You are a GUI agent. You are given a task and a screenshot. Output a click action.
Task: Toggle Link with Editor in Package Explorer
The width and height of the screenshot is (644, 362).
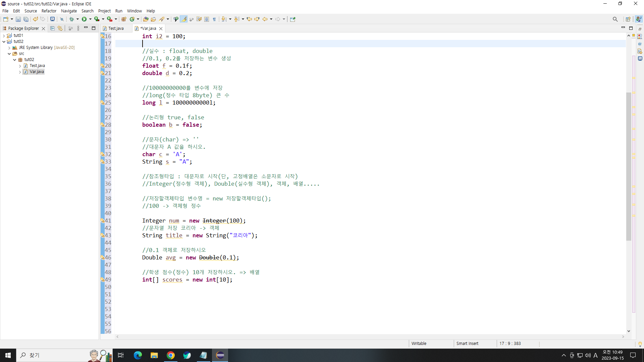60,28
